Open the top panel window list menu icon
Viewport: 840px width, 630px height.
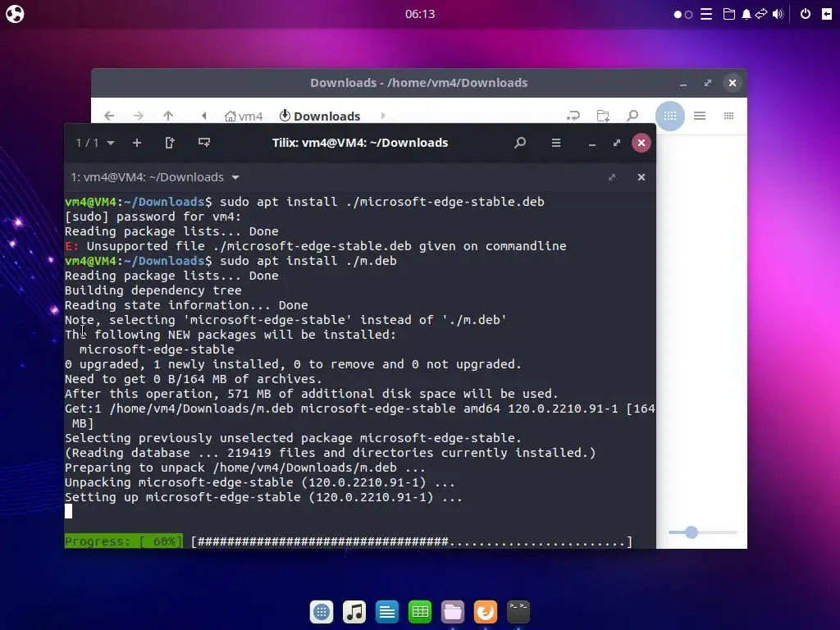pos(706,14)
